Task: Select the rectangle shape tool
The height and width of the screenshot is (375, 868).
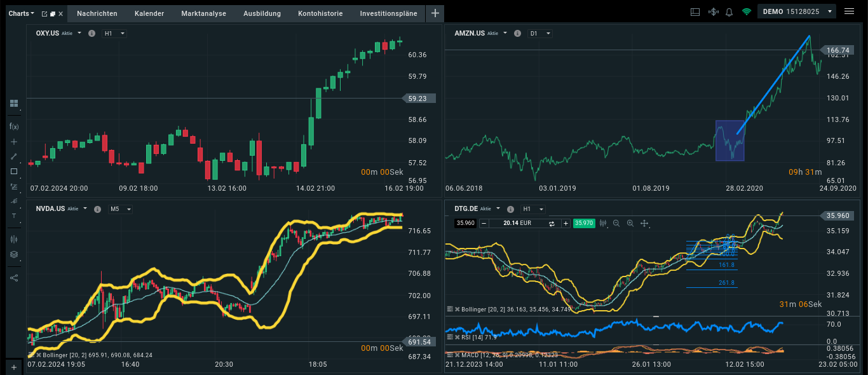Action: [14, 171]
